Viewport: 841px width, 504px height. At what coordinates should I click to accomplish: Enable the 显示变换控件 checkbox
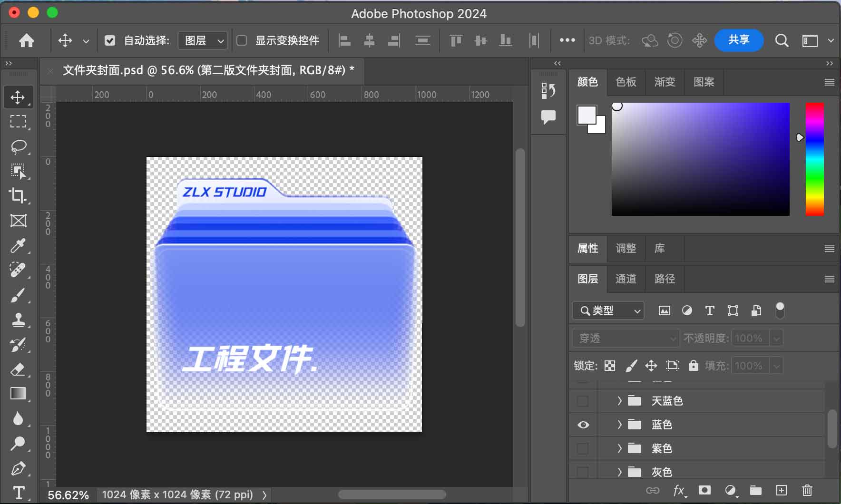coord(242,41)
